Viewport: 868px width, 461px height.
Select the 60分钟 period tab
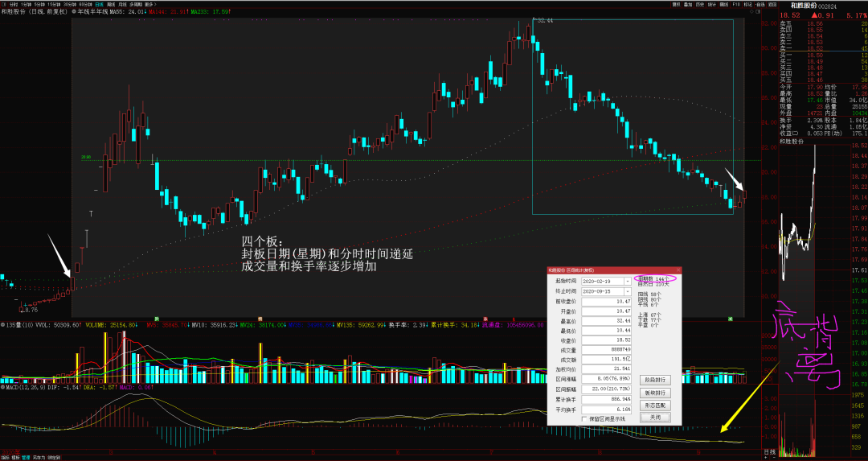pyautogui.click(x=86, y=5)
